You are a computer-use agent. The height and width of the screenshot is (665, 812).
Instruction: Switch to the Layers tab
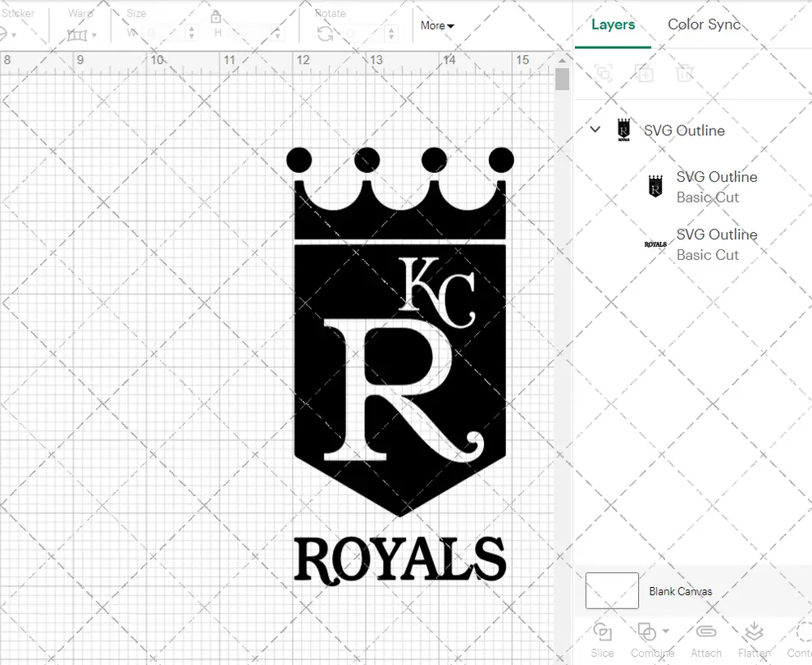tap(613, 25)
